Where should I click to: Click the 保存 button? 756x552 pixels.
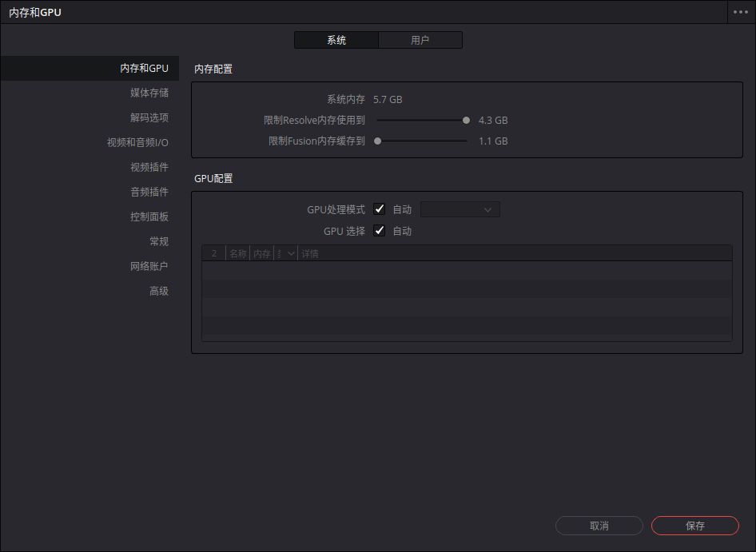click(694, 526)
